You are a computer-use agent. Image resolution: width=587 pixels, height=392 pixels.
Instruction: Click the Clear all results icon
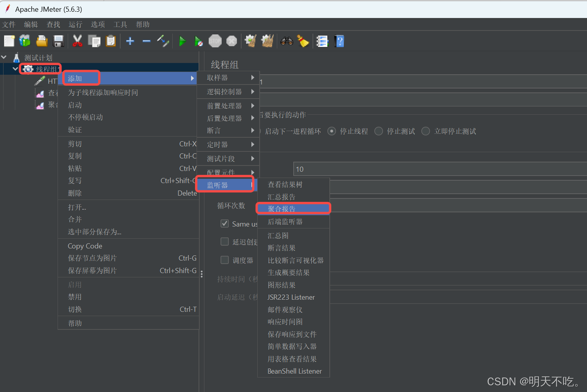coord(267,41)
